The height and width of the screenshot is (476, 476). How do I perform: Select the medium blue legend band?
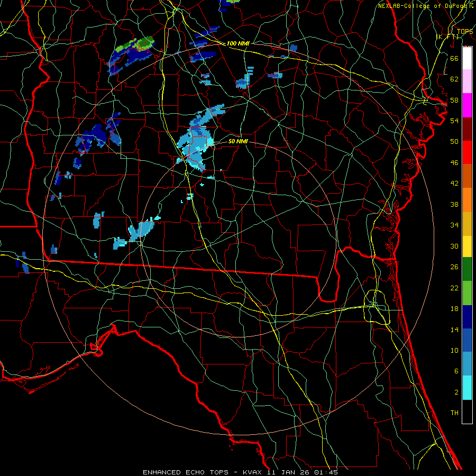pyautogui.click(x=467, y=340)
